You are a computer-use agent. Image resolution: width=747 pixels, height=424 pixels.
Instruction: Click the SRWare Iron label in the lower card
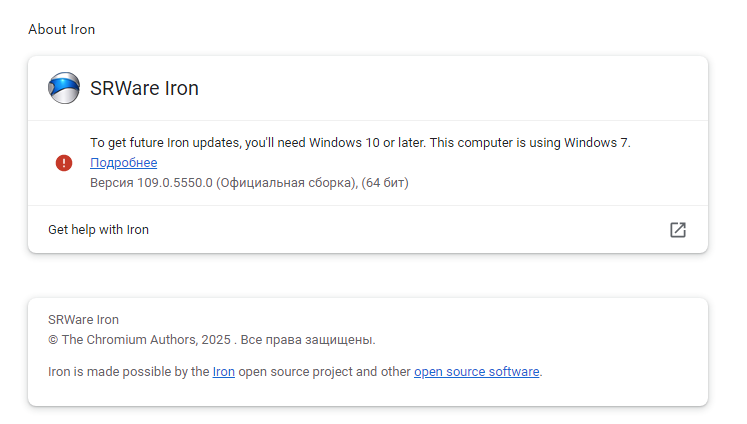coord(83,320)
